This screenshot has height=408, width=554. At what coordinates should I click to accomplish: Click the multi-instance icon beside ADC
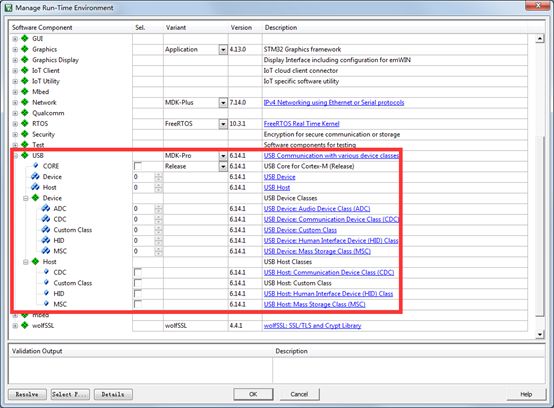point(46,208)
